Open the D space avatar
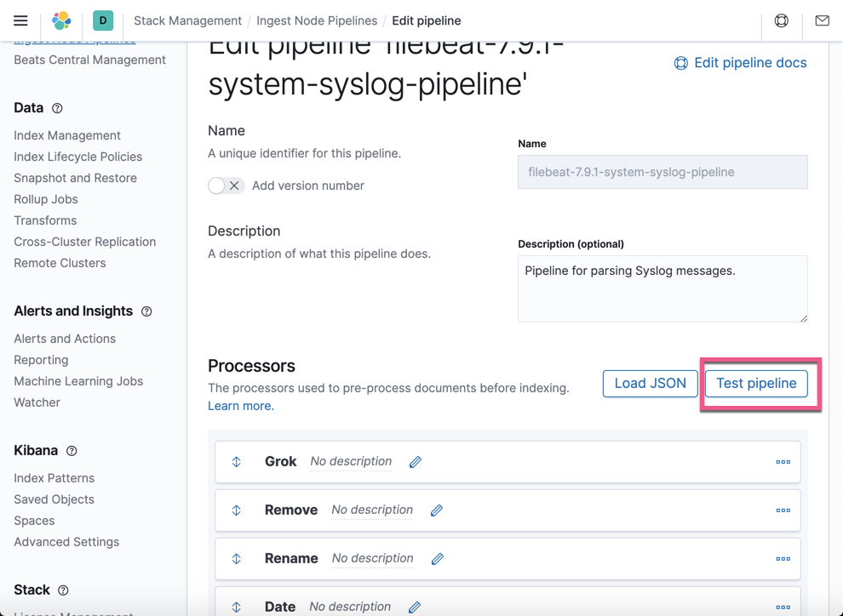Screen dimensions: 843x616 pos(103,20)
